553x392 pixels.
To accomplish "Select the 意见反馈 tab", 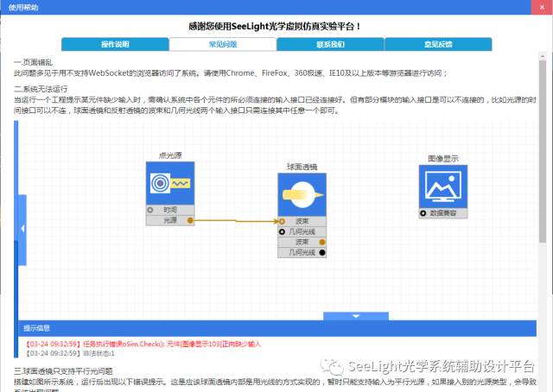I will (x=438, y=44).
